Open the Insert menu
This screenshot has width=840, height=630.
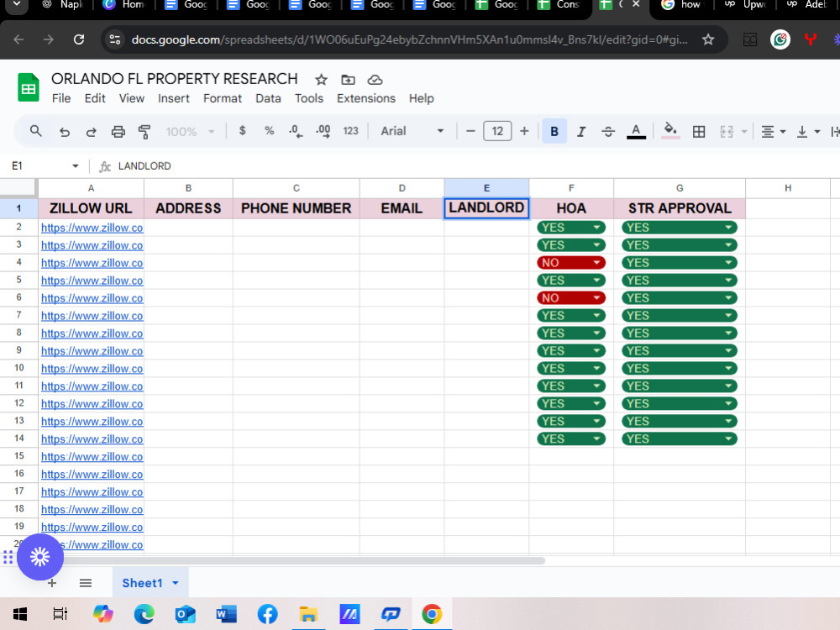point(174,98)
